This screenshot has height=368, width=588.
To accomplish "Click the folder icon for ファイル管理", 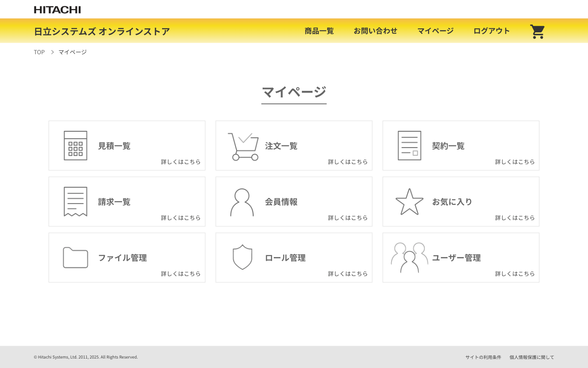I will 75,257.
